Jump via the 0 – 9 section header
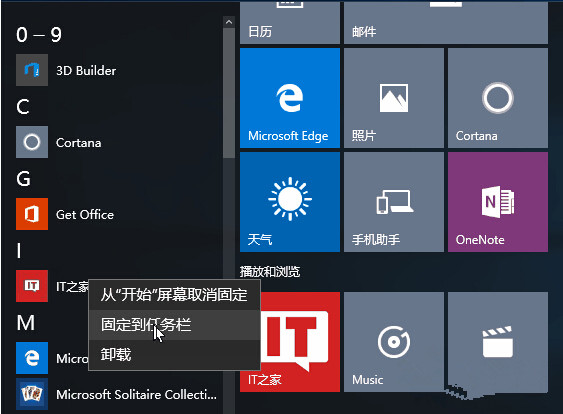This screenshot has height=414, width=563. (39, 35)
